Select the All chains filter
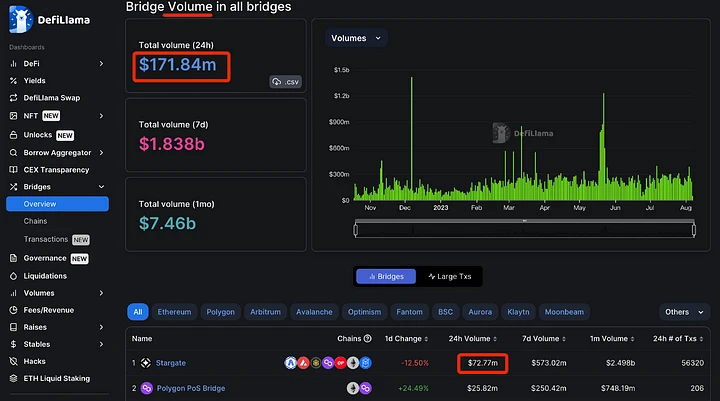The height and width of the screenshot is (401, 720). coord(138,312)
